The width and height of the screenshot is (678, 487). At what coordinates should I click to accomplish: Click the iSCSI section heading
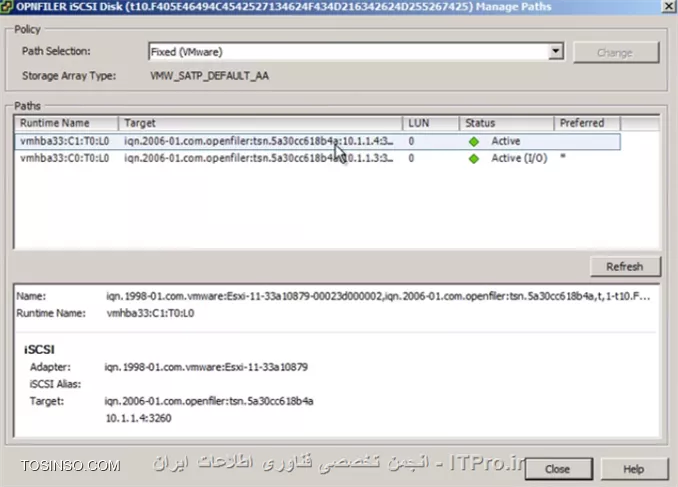click(39, 349)
